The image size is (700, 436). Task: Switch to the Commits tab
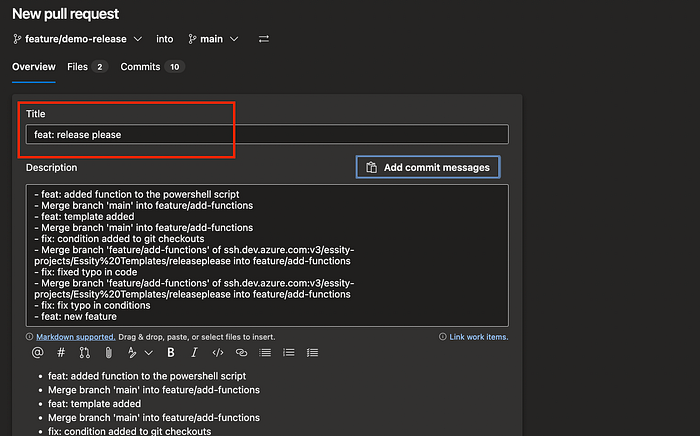[152, 67]
